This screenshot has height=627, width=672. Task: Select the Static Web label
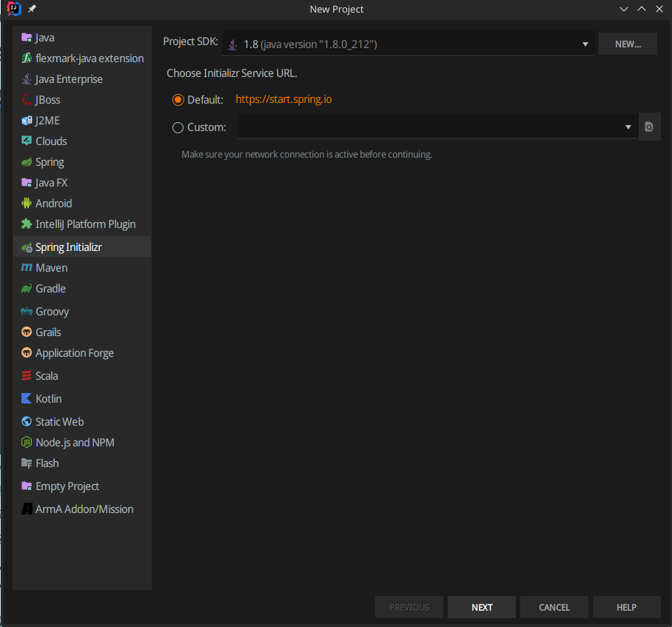59,422
